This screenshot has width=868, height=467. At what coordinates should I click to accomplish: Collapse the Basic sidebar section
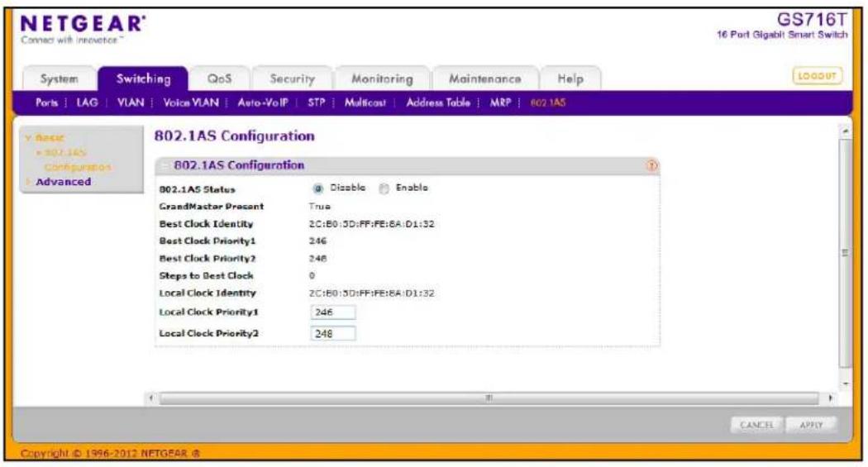pos(50,138)
